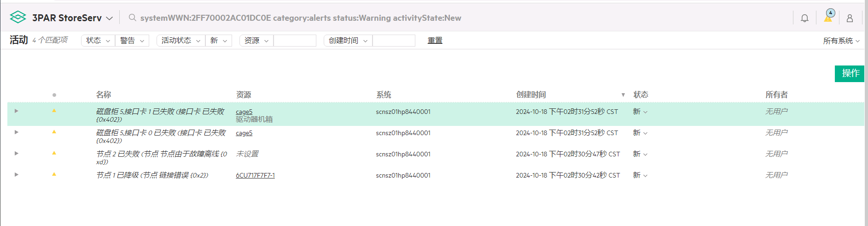Screen dimensions: 868x226
Task: Change state dropdown 新 for node 2 alert
Action: pyautogui.click(x=640, y=154)
